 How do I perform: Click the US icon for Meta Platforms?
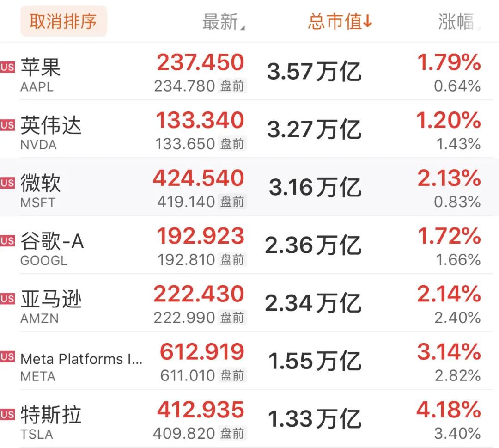tap(7, 357)
